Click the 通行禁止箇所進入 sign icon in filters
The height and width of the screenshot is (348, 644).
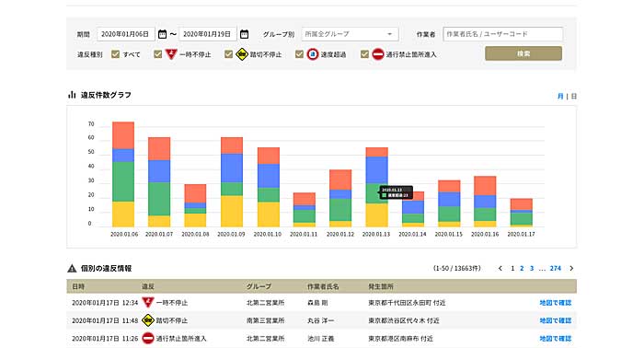point(378,53)
